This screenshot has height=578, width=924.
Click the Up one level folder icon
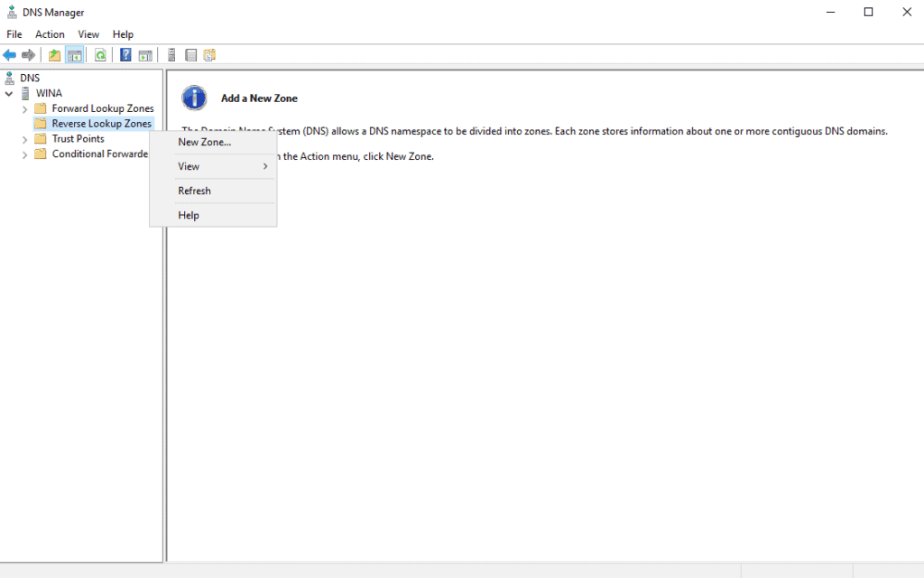coord(54,55)
